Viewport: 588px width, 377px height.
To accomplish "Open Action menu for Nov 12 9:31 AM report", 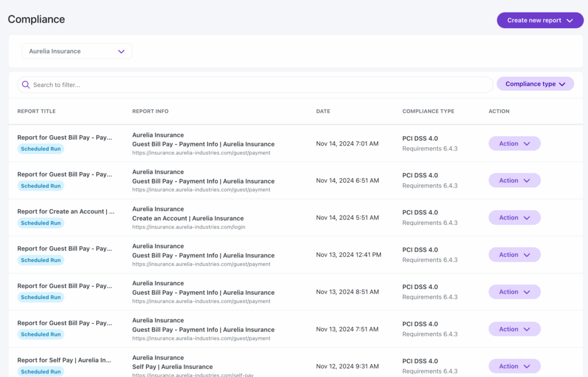I will tap(514, 366).
